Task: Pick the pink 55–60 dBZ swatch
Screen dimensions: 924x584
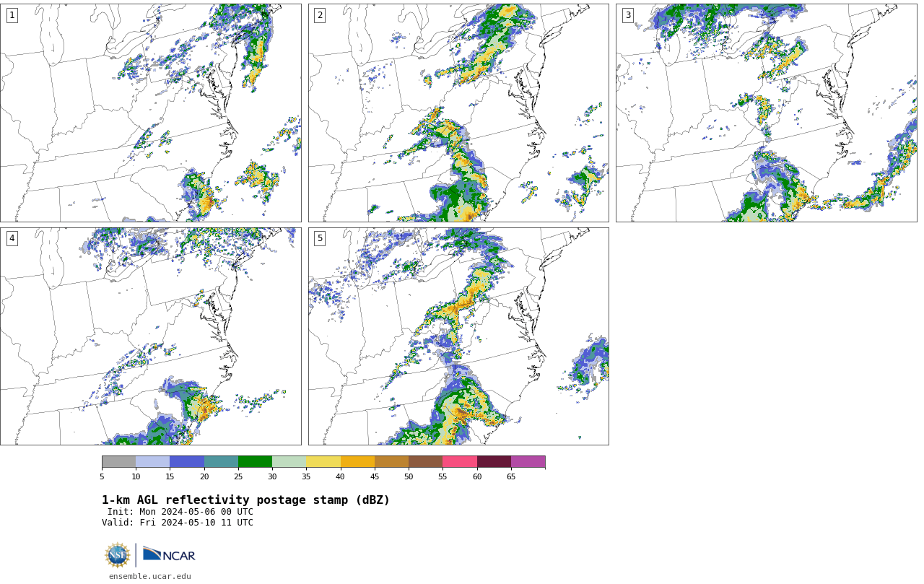Action: [x=460, y=462]
